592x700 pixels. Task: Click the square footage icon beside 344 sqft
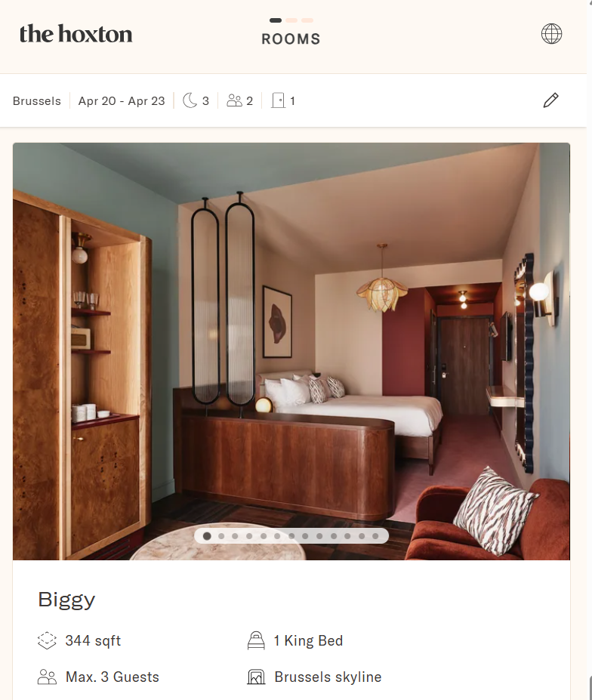47,640
